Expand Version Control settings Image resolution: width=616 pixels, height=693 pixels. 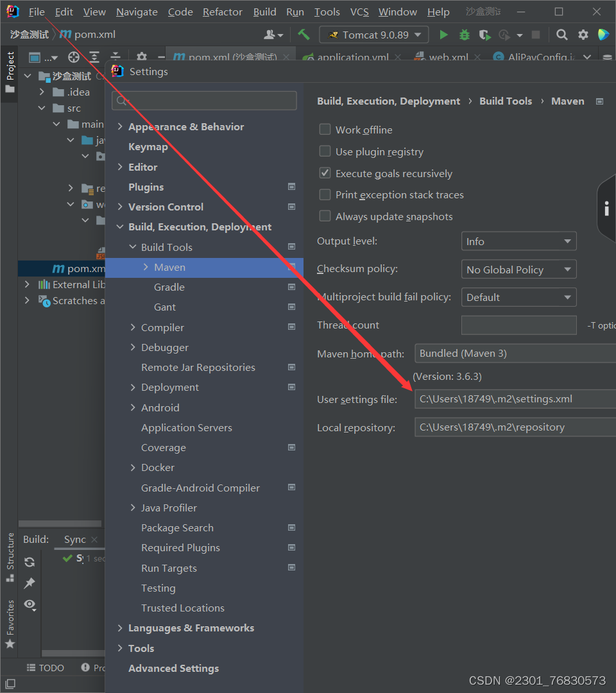(x=120, y=207)
